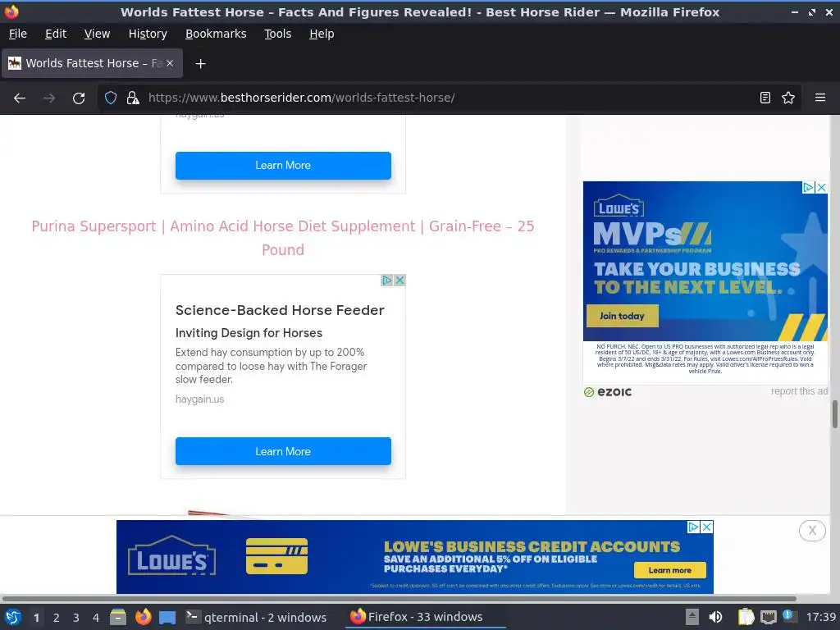Show site security padlock info
Image resolution: width=840 pixels, height=630 pixels.
132,98
